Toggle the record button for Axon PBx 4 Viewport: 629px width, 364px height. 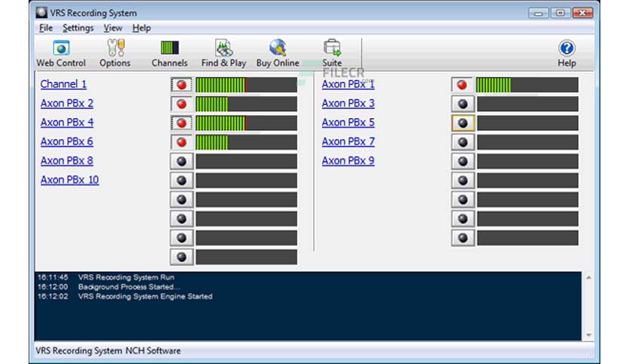tap(181, 123)
